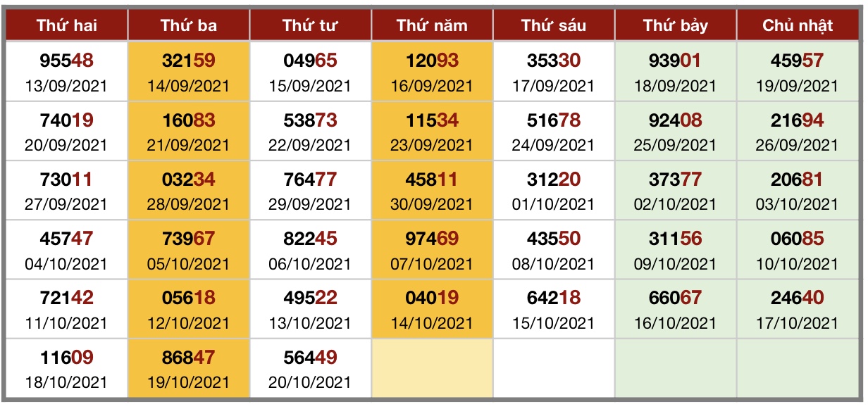Click result 76477 for 29/09/2021
This screenshot has width=868, height=409.
pyautogui.click(x=310, y=191)
